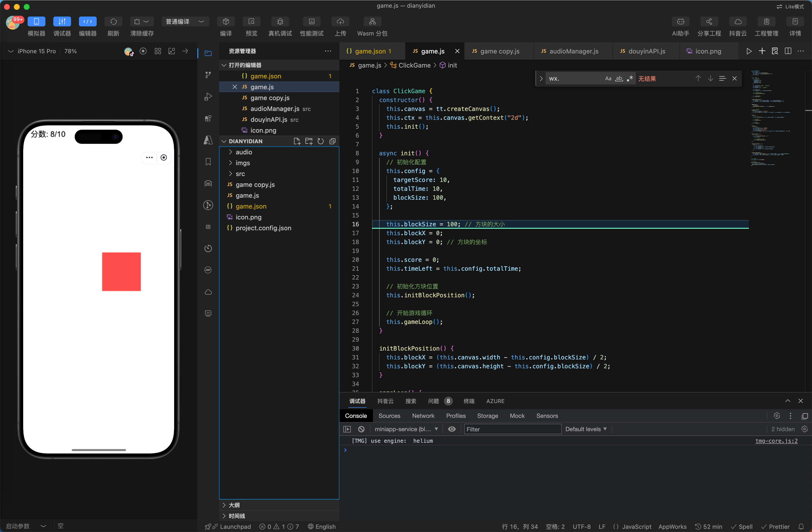
Task: Click the 真机调试 real-device debug icon
Action: click(280, 22)
